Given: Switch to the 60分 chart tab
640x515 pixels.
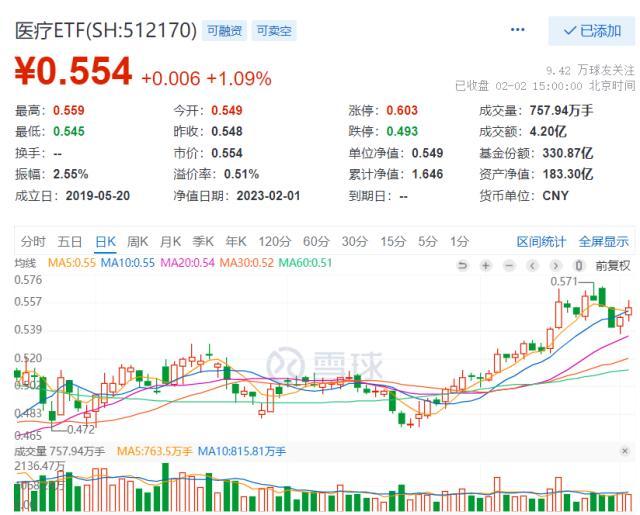Looking at the screenshot, I should (316, 241).
